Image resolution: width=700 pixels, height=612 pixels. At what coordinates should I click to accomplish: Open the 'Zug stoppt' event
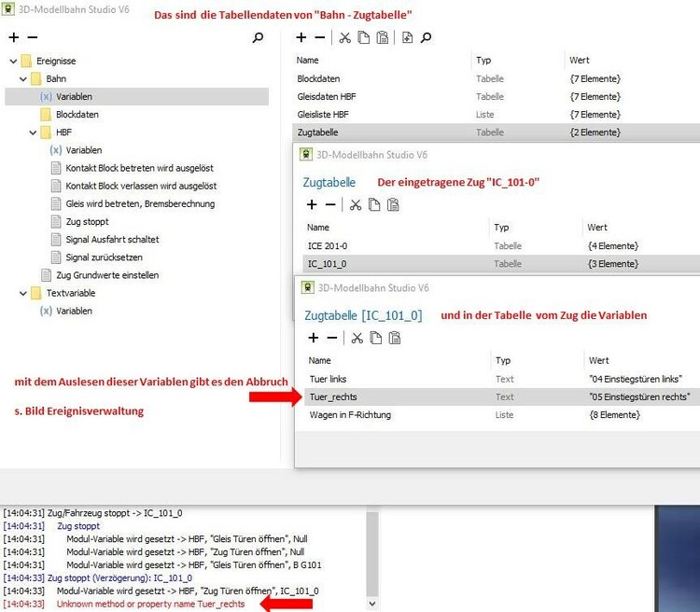point(86,222)
